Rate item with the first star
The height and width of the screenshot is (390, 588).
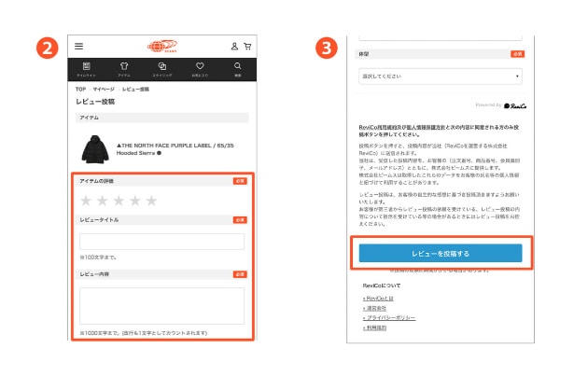[x=86, y=201]
